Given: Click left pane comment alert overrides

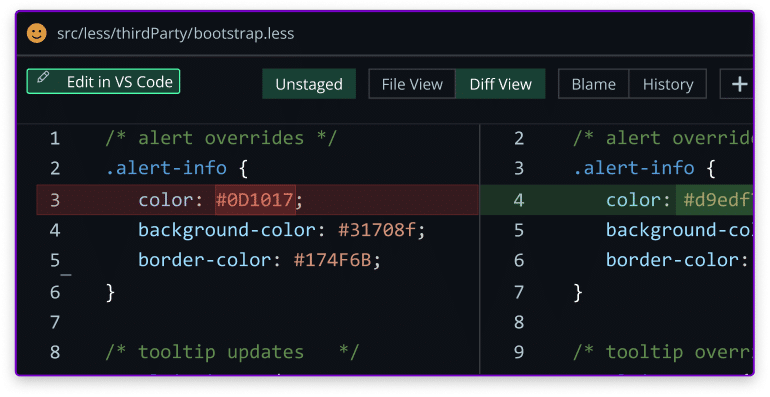Looking at the screenshot, I should [x=221, y=138].
